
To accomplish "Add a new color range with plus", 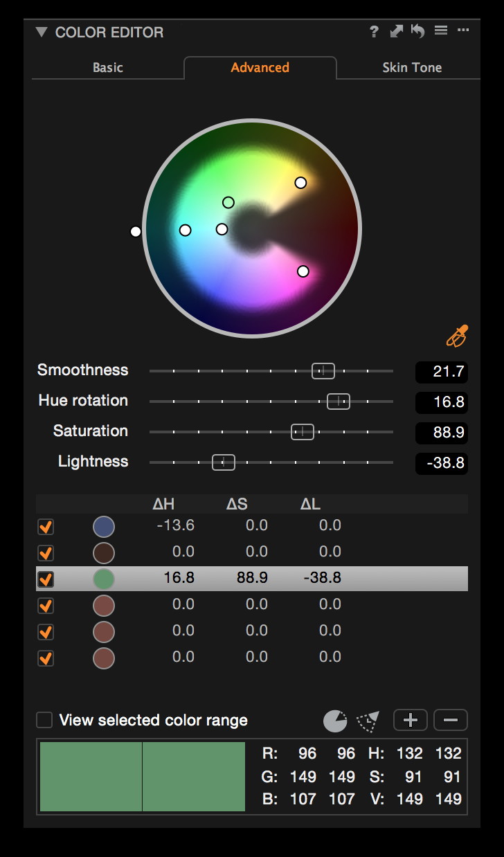I will tap(411, 721).
